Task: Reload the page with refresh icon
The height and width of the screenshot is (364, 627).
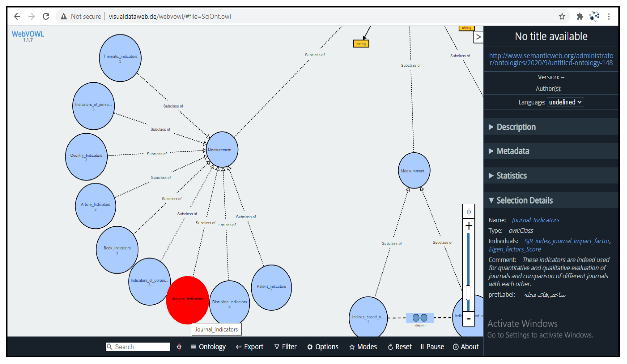Action: [46, 16]
